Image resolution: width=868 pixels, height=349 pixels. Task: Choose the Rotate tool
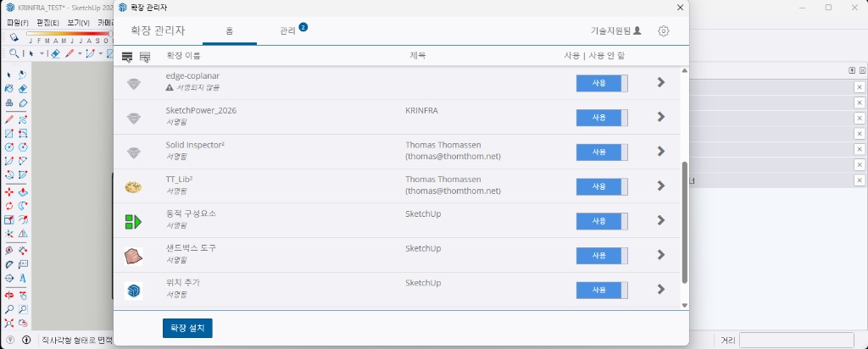8,206
